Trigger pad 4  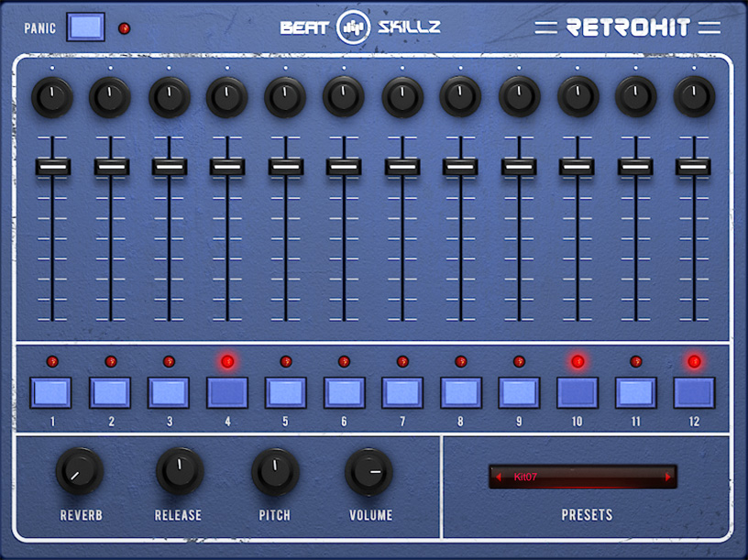(x=227, y=392)
